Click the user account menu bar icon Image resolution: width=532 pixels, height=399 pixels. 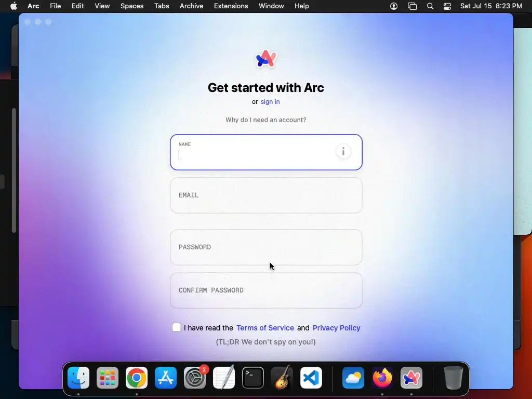(x=394, y=6)
